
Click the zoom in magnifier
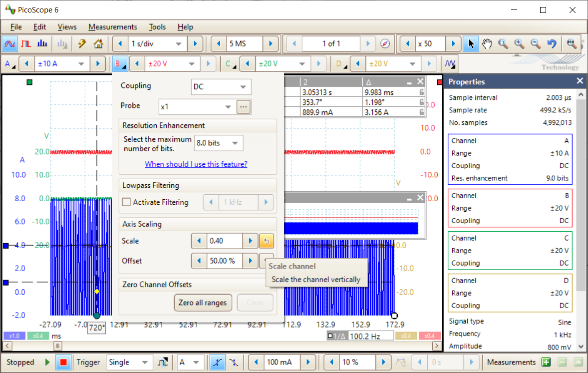[520, 44]
